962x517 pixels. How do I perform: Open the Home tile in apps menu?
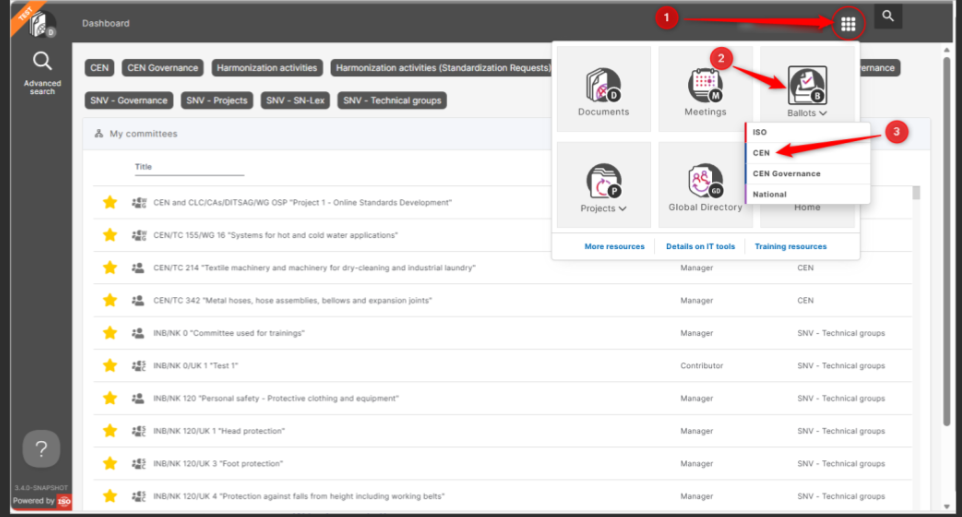[x=807, y=208]
